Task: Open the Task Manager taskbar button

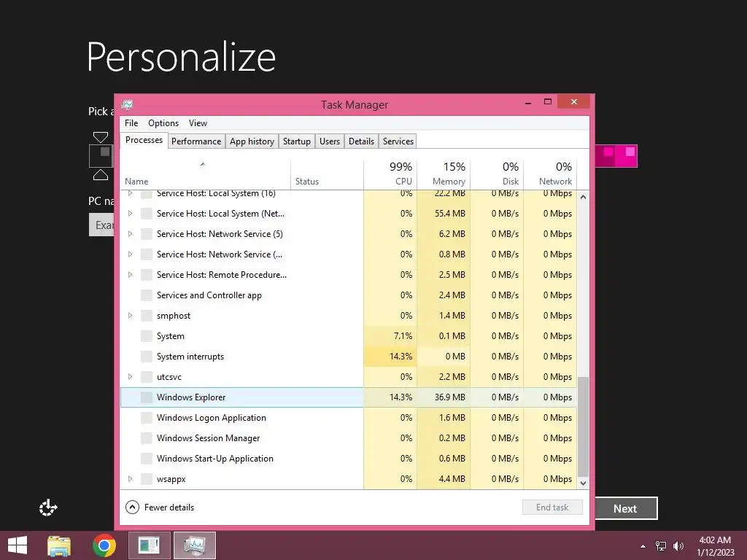Action: point(194,545)
